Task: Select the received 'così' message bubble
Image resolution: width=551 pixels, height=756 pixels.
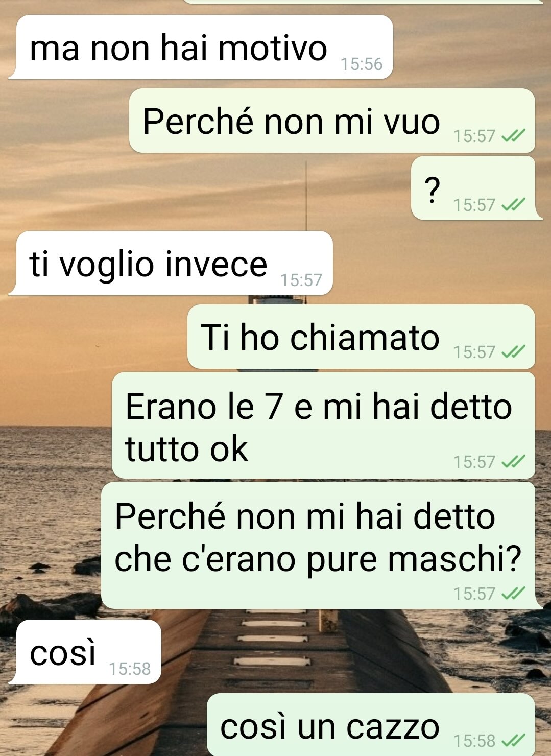Action: 88,652
